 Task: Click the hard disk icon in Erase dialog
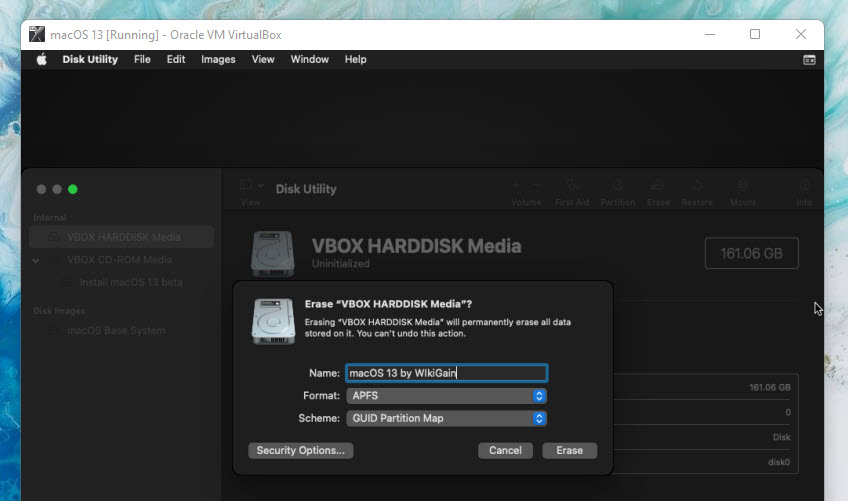[x=274, y=321]
